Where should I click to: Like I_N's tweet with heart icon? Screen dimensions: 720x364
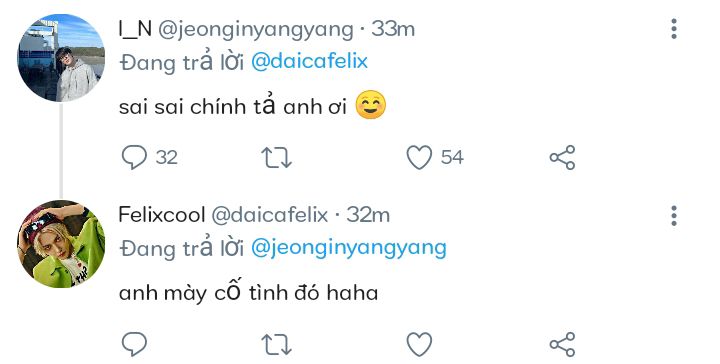[419, 157]
